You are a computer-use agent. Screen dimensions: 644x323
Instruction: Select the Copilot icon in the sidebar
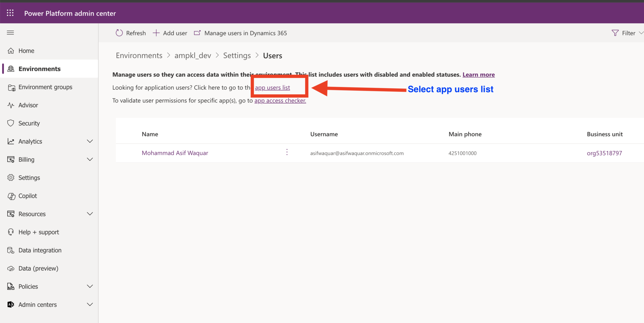coord(11,195)
